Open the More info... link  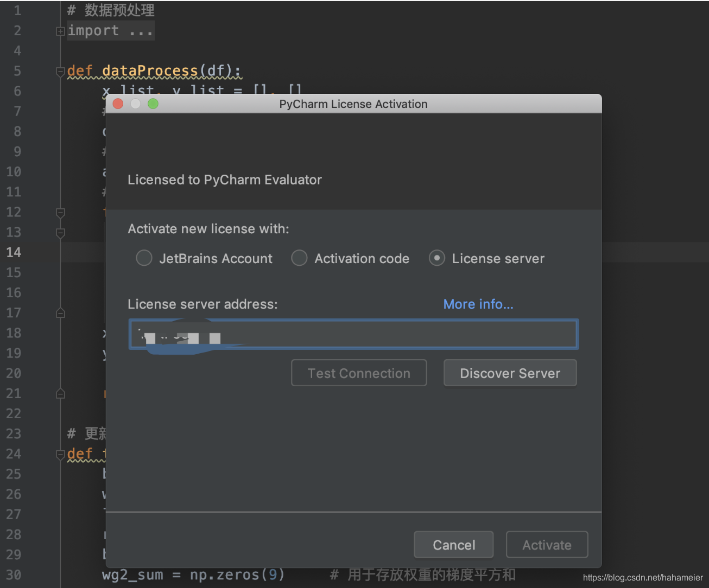[478, 304]
